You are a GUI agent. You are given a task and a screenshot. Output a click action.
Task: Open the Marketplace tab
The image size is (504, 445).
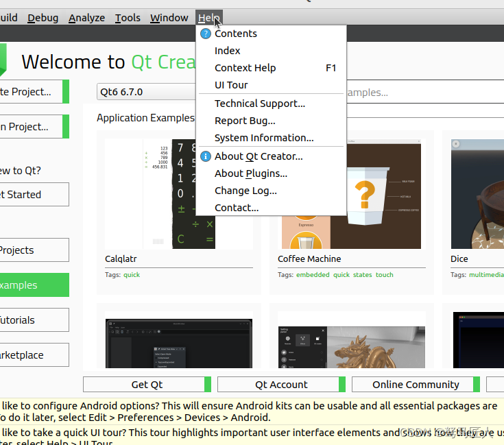point(34,355)
